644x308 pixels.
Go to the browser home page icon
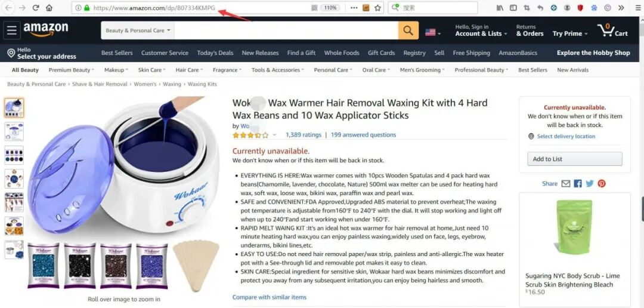pyautogui.click(x=49, y=8)
